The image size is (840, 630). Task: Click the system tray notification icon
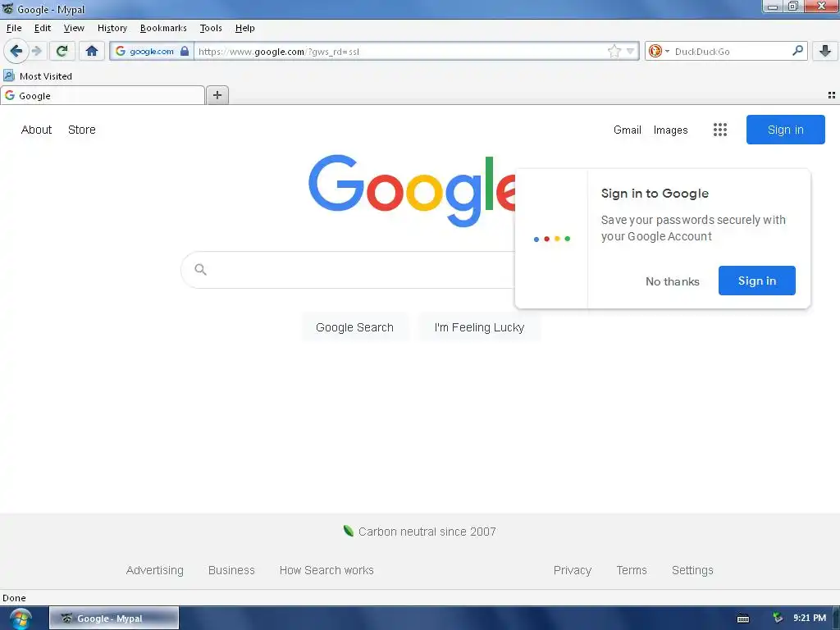pos(778,619)
